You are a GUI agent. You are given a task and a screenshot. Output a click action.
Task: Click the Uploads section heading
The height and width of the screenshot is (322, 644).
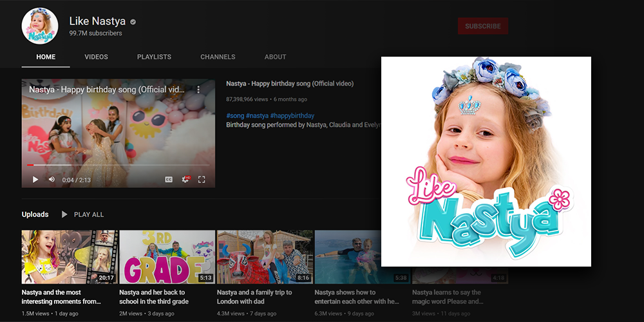click(35, 214)
